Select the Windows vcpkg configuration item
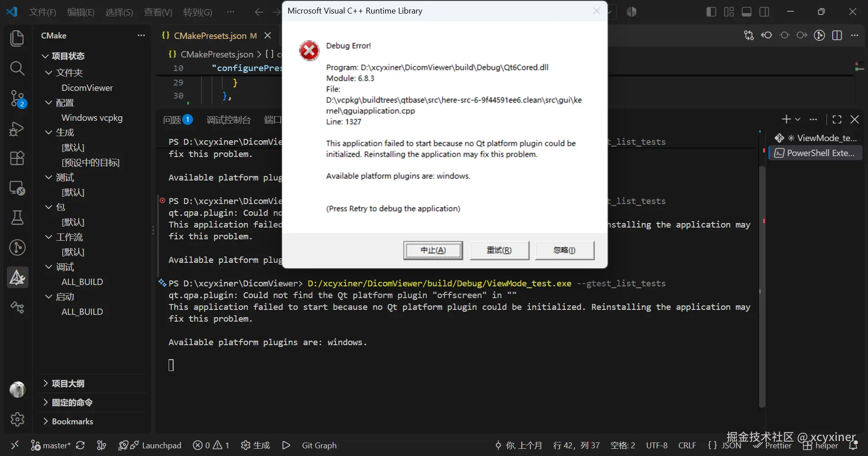This screenshot has width=868, height=456. tap(92, 118)
